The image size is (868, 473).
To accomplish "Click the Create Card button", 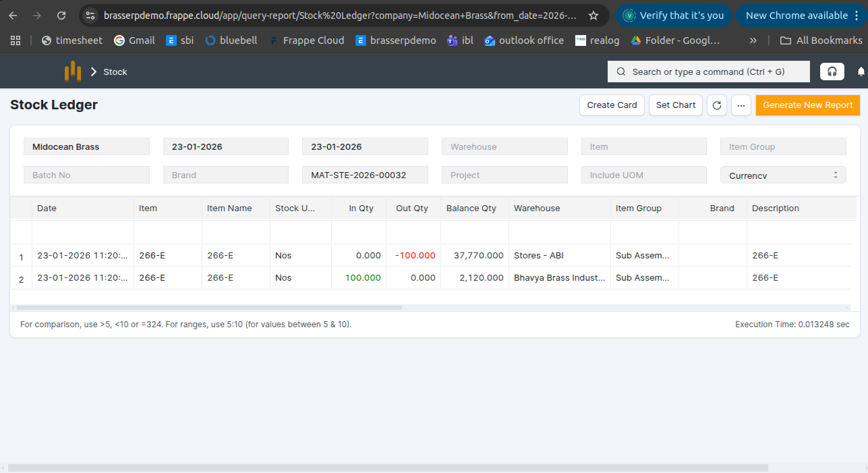I will (612, 105).
